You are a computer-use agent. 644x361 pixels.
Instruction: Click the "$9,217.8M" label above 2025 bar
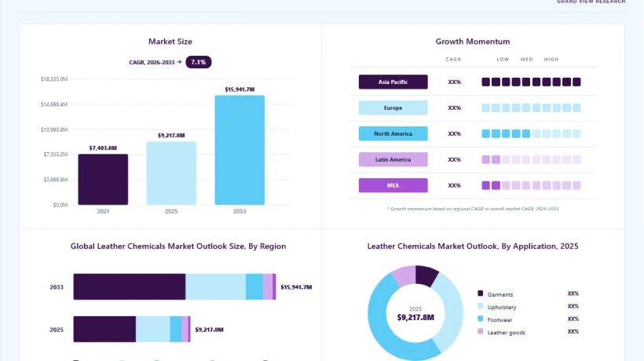(x=171, y=135)
